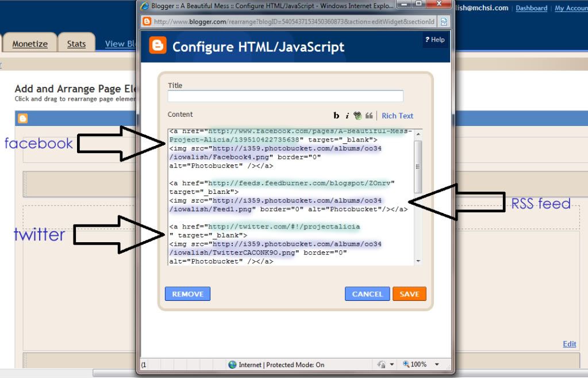
Task: Open the Stats tab on the background page
Action: [76, 44]
